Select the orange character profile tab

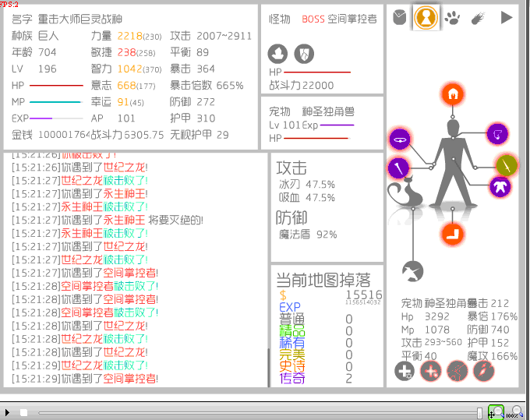tap(426, 17)
